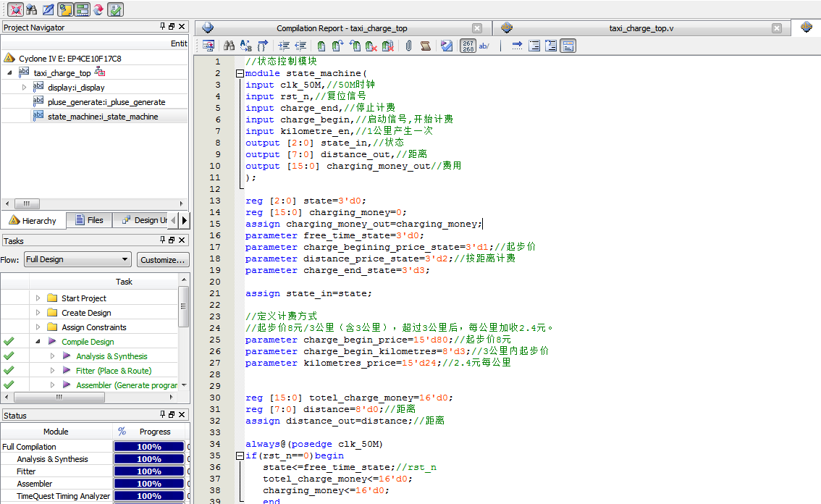The image size is (821, 504).
Task: Switch to the Files tab
Action: click(x=88, y=220)
